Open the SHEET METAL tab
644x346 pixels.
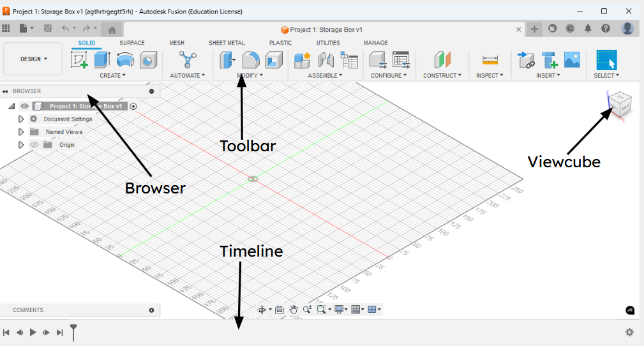click(x=227, y=43)
